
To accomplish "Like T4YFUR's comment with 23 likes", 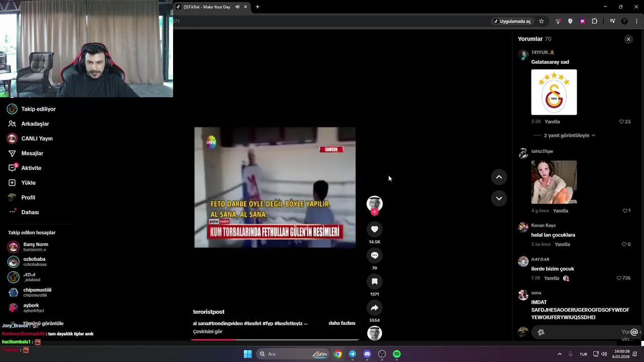I will coord(621,122).
